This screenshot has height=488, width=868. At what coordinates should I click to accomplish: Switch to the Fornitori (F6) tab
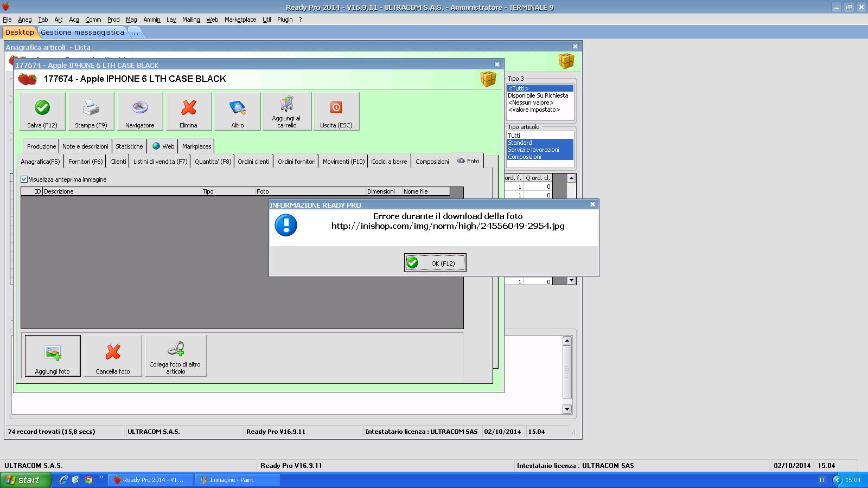(x=86, y=162)
